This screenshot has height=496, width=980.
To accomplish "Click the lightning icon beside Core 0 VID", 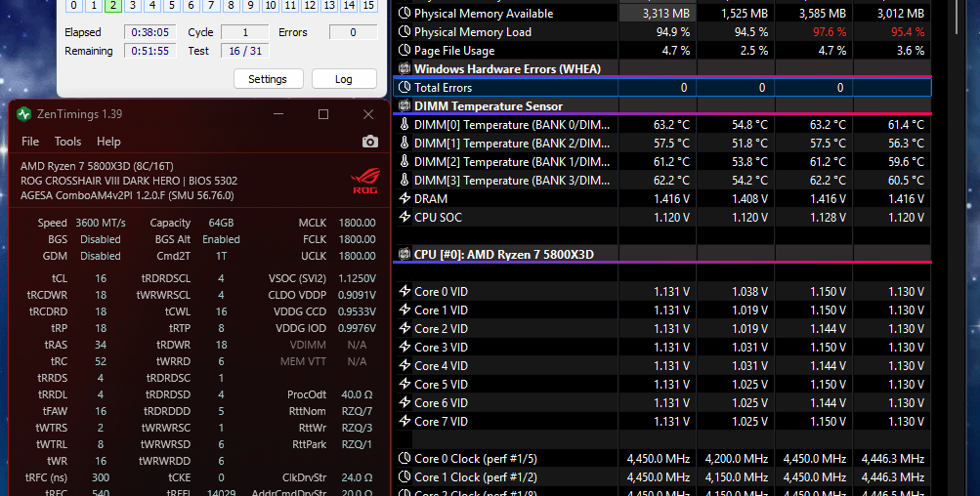I will tap(405, 291).
